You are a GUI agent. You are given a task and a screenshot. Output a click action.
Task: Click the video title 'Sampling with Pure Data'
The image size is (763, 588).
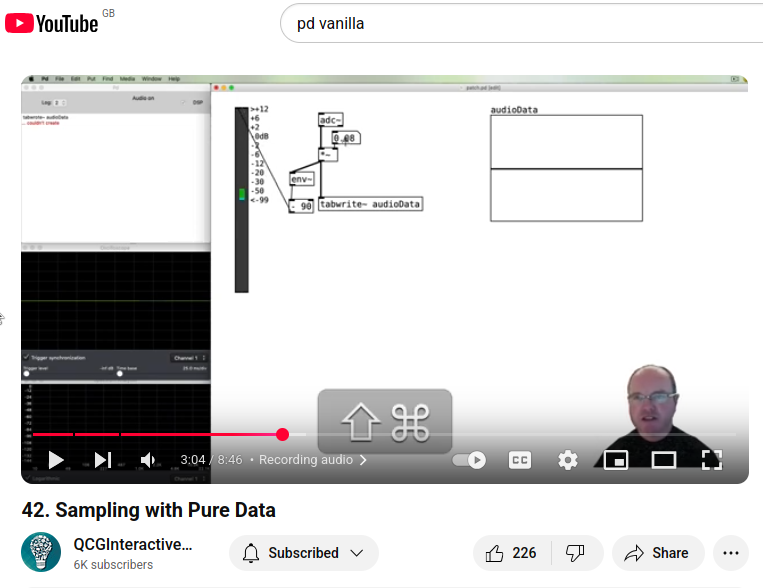coord(148,510)
